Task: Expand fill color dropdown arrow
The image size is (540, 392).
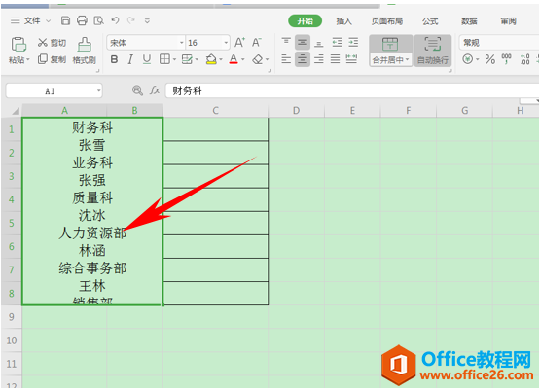Action: [x=221, y=60]
